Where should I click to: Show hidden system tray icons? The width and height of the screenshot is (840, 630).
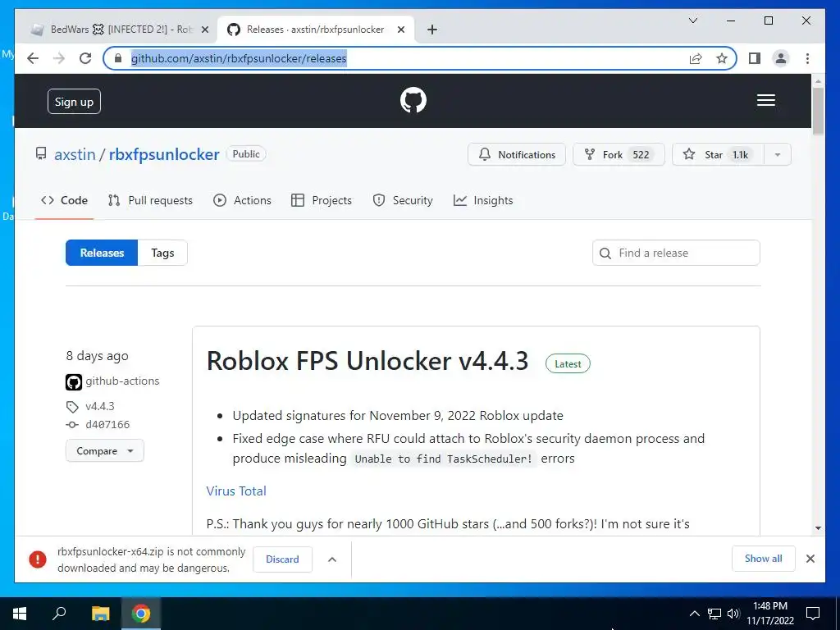tap(694, 614)
